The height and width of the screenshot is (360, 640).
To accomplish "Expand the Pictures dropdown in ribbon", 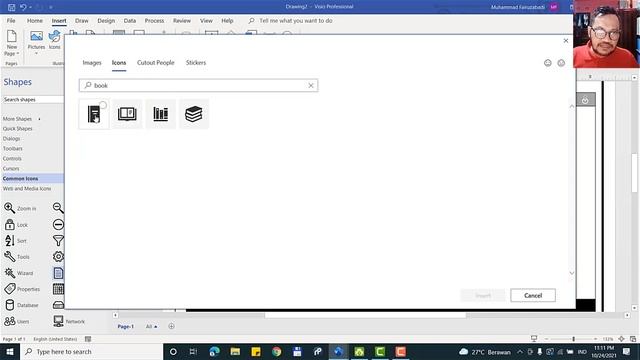I will (36, 53).
